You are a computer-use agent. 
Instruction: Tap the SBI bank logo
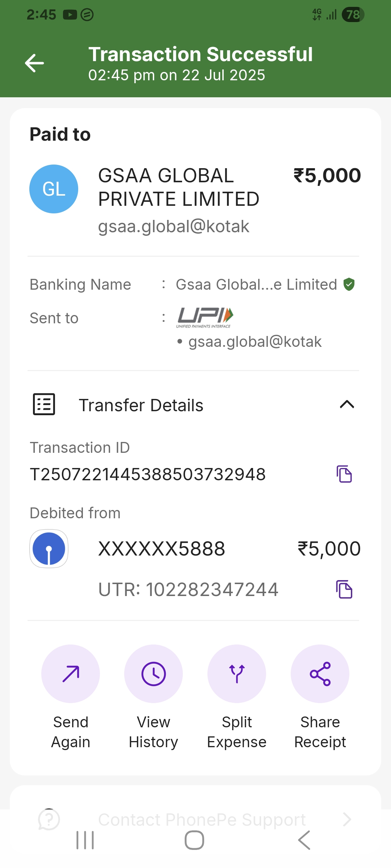tap(49, 549)
